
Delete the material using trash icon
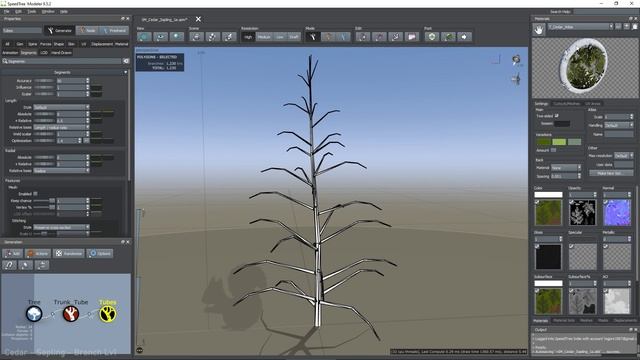click(x=635, y=27)
